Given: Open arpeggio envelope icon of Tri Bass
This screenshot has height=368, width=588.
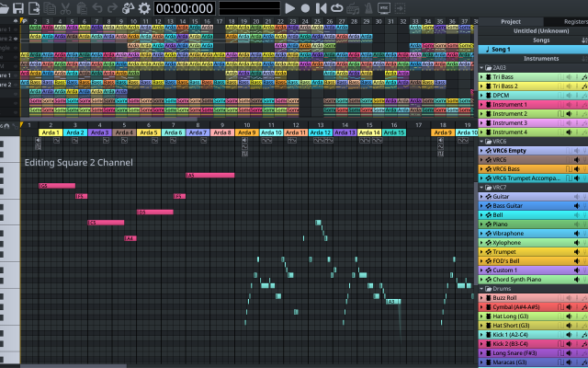Looking at the screenshot, I should coord(584,77).
